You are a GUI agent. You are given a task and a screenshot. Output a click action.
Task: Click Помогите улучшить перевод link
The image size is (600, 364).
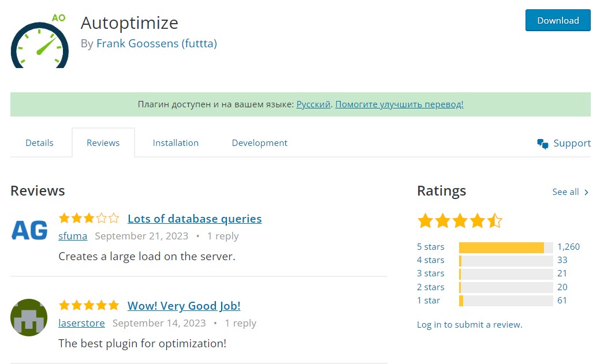(x=399, y=104)
